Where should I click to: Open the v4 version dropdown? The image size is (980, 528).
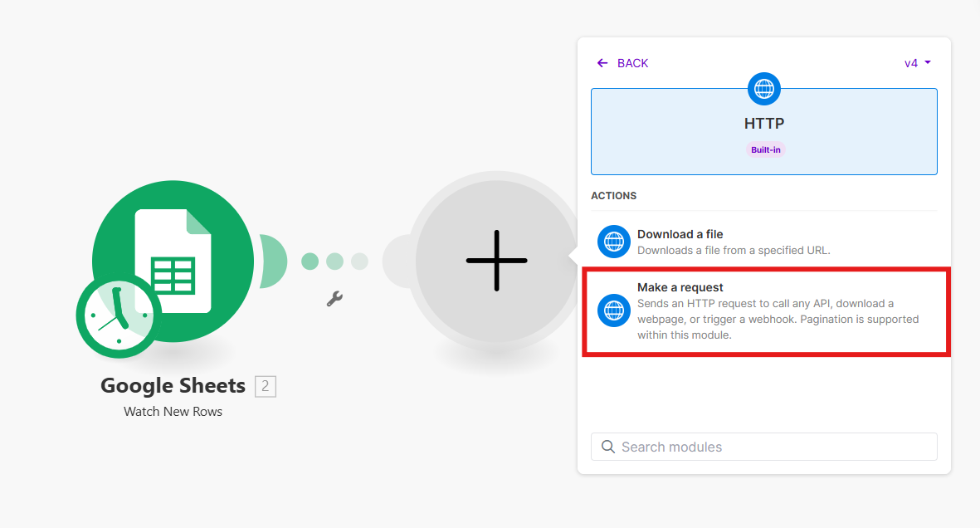pos(917,63)
